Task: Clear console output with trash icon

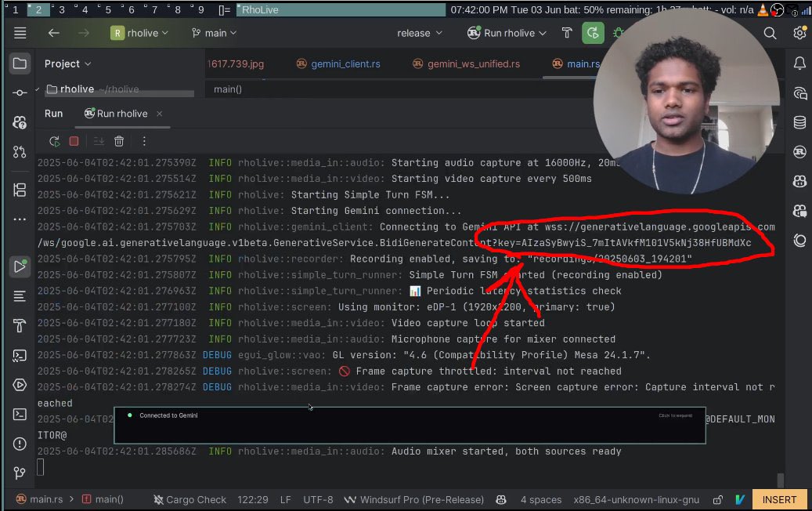Action: 119,141
